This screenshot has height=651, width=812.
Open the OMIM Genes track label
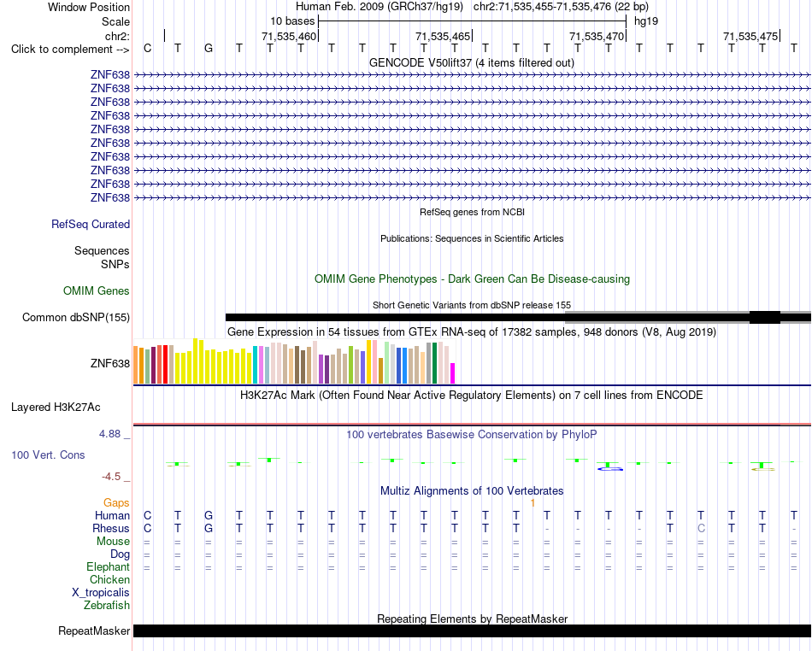click(97, 290)
